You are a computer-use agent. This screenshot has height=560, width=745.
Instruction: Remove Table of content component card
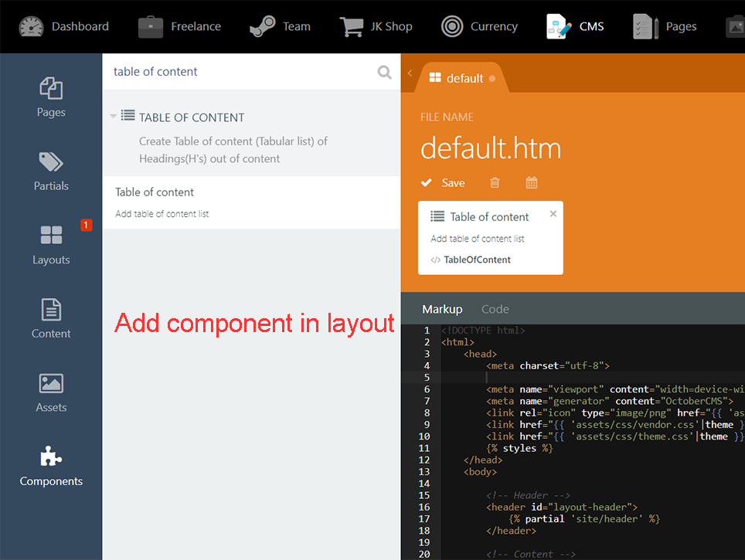click(553, 214)
